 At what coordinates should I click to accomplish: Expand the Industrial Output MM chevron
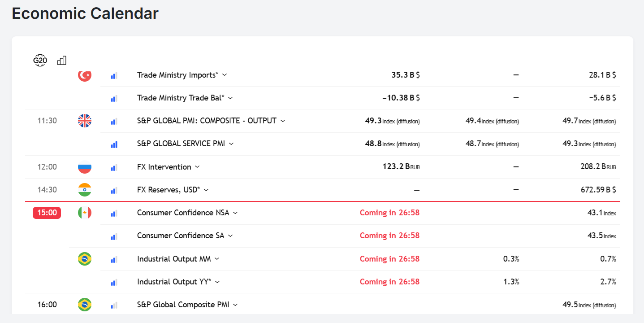[x=217, y=259]
